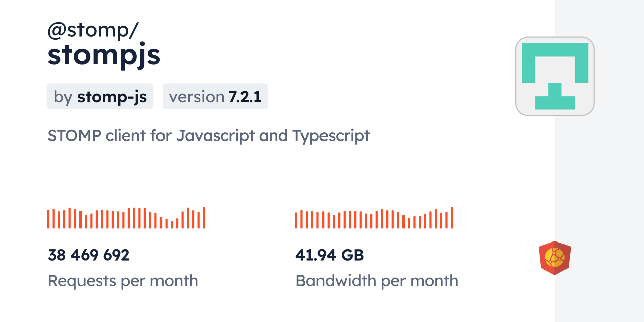This screenshot has height=322, width=644.
Task: Click the requests per month bar chart
Action: click(126, 218)
